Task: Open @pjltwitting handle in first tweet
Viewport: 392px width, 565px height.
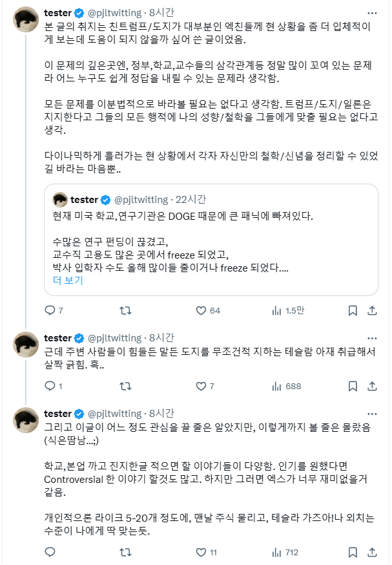Action: tap(114, 13)
